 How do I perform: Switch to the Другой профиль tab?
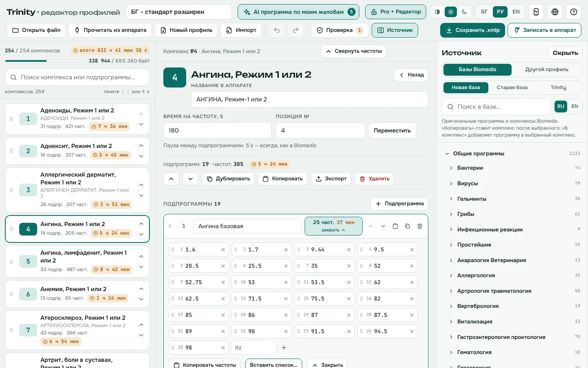point(547,70)
